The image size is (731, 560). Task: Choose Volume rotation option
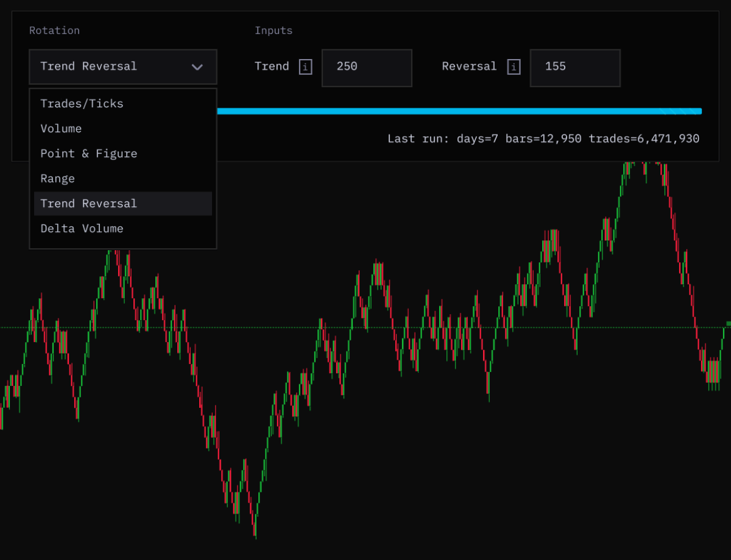point(123,128)
